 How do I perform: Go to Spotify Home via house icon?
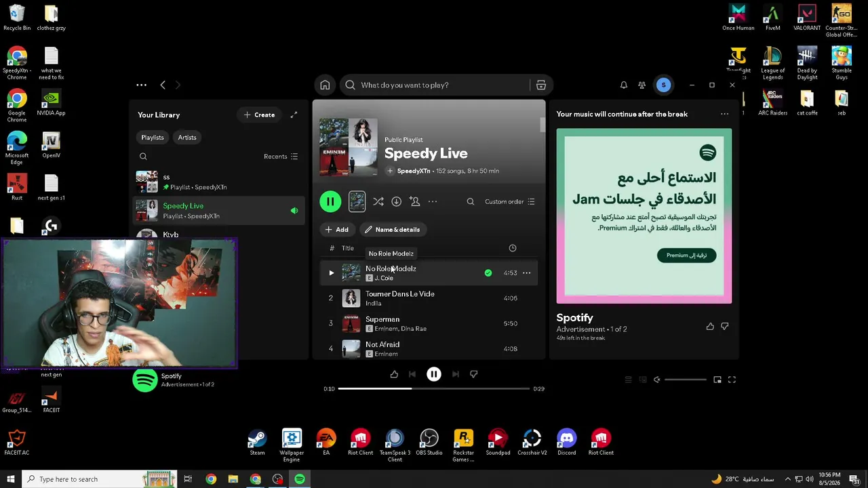pos(325,85)
